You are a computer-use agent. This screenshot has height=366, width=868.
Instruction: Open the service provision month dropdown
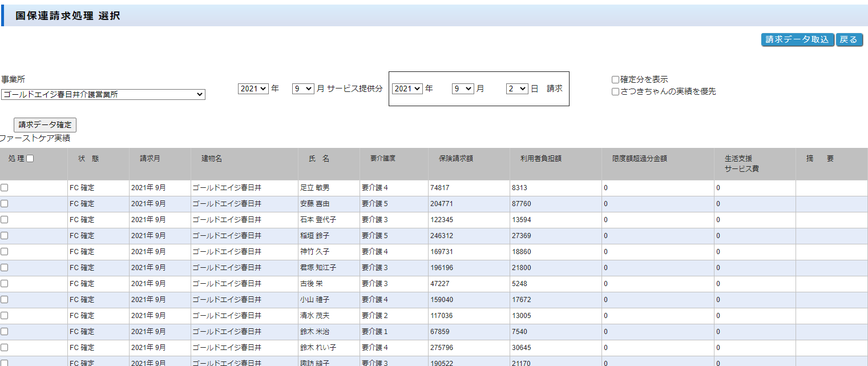[x=302, y=89]
